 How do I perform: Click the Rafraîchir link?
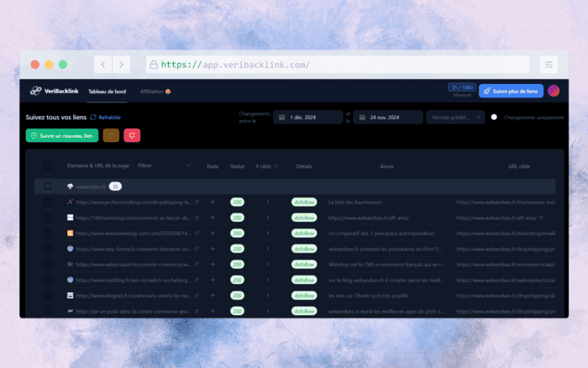click(105, 118)
